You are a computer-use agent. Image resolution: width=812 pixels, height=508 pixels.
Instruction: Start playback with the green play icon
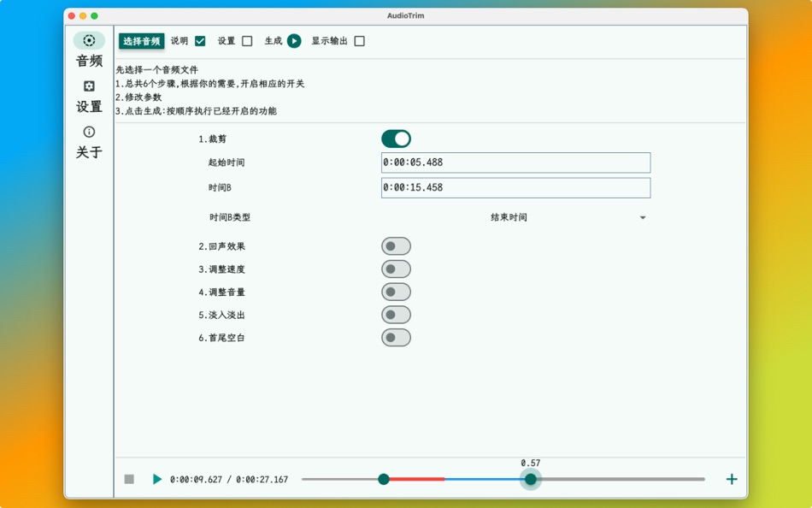[x=156, y=480]
